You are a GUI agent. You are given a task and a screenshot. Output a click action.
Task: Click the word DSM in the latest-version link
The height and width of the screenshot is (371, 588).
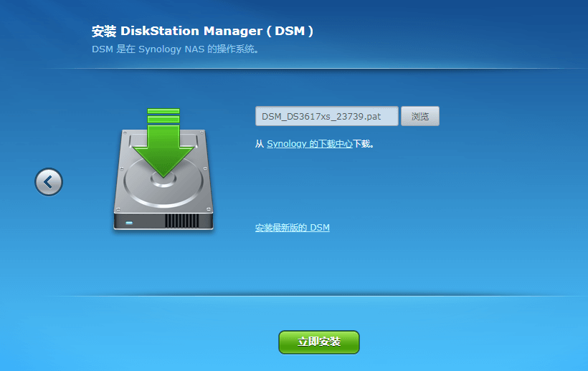pyautogui.click(x=320, y=228)
